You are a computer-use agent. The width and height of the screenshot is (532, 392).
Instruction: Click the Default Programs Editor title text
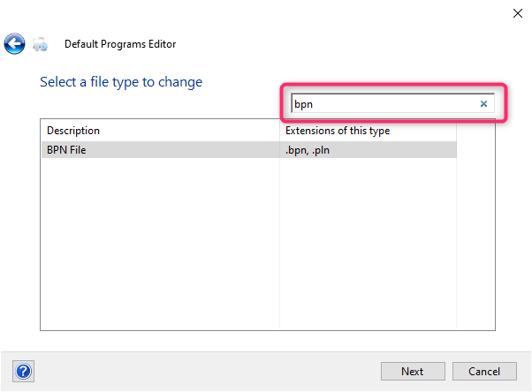tap(120, 44)
